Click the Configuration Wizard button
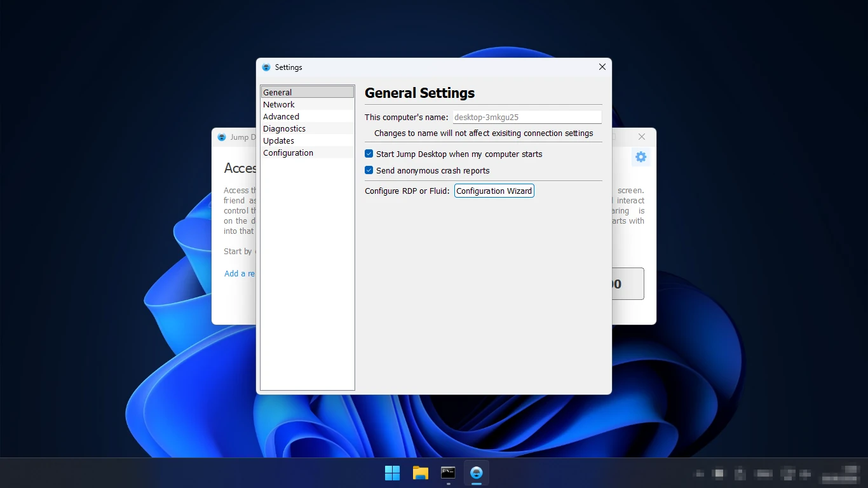 tap(494, 191)
